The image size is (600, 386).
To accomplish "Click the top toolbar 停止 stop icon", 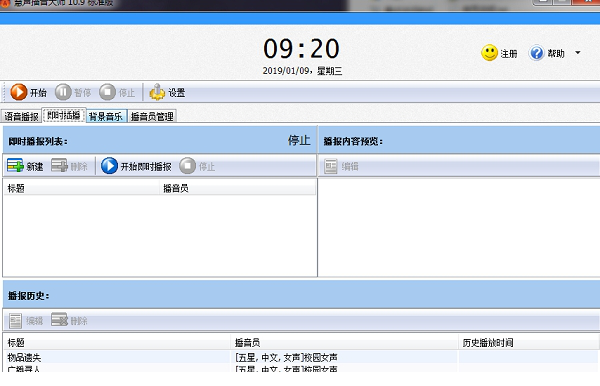I will click(107, 92).
